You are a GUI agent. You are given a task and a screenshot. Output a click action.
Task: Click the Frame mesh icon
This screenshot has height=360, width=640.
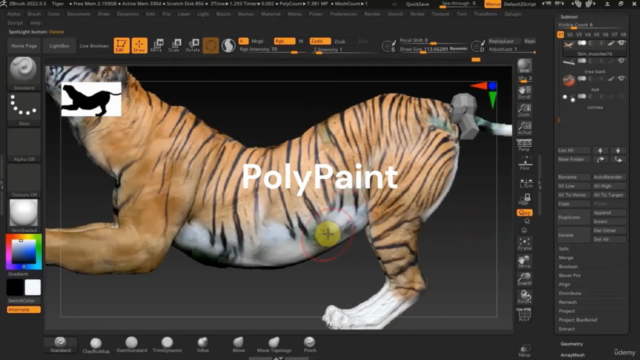[524, 243]
